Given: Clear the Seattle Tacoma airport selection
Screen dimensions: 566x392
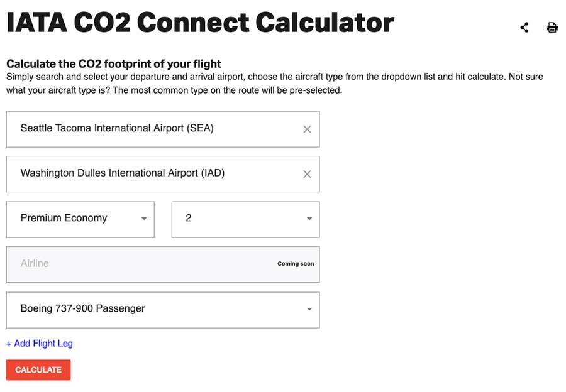Looking at the screenshot, I should [x=307, y=129].
